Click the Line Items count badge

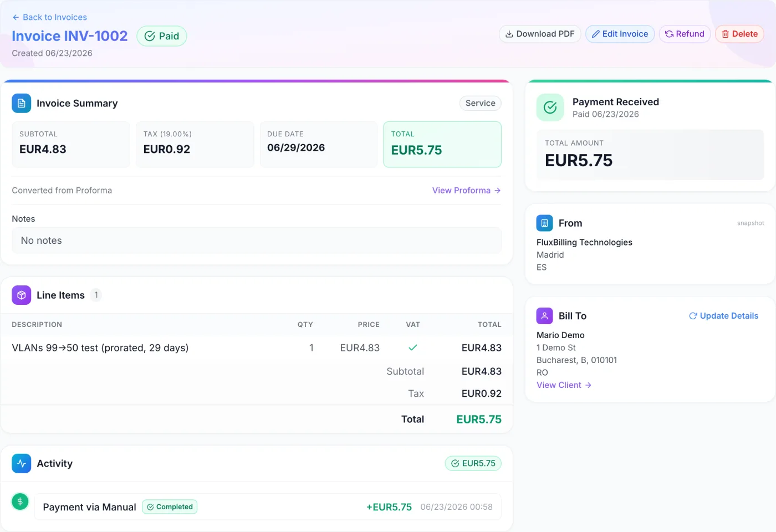click(96, 295)
